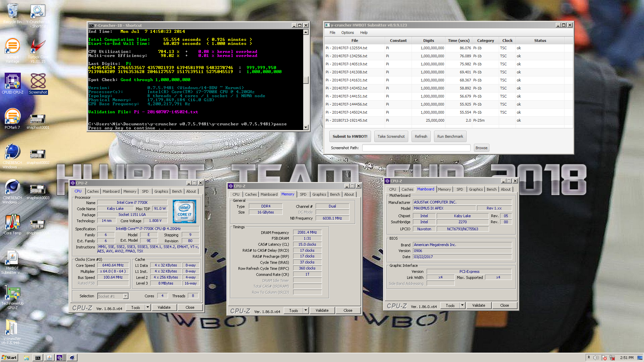Click Validate in left CPU-Z window

[164, 307]
